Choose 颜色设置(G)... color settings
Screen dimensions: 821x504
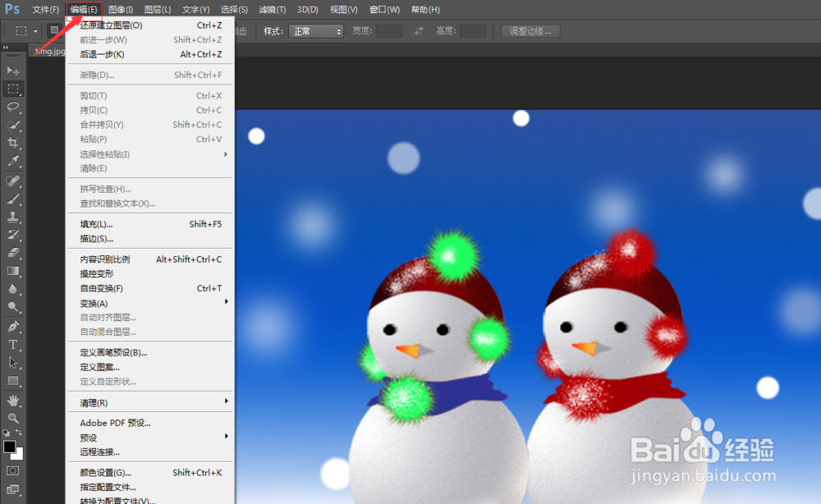(149, 473)
